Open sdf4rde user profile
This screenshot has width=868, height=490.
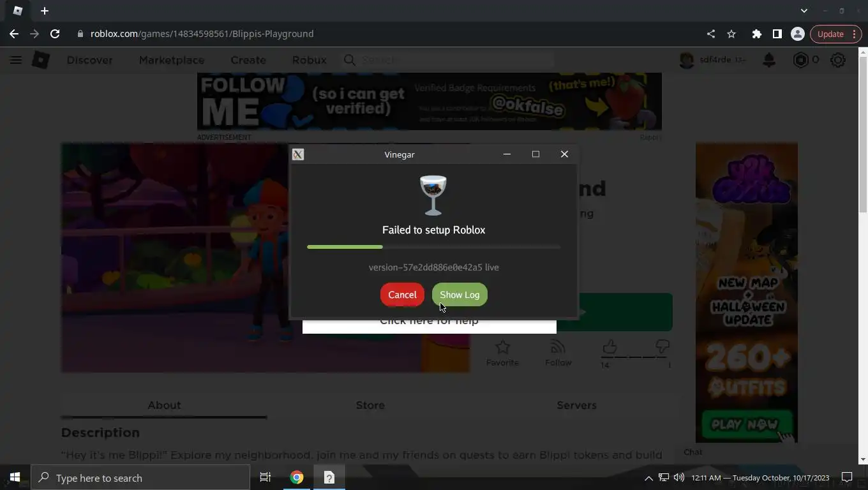[x=712, y=60]
